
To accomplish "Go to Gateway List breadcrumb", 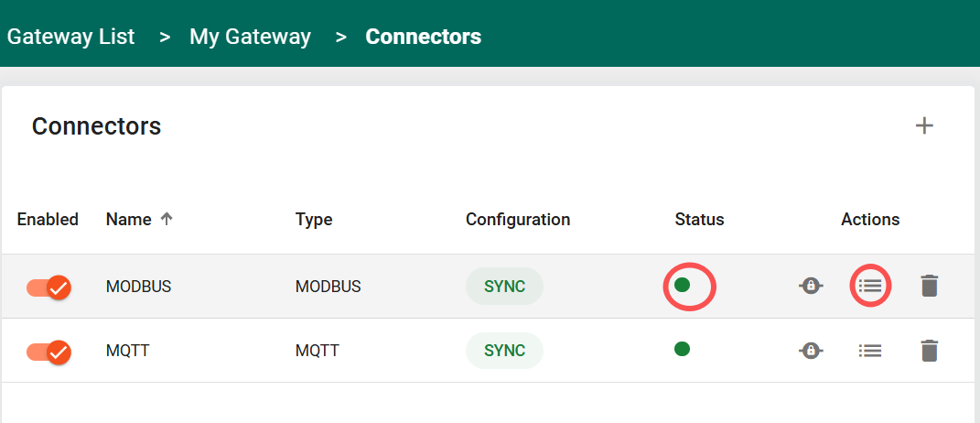I will click(71, 37).
